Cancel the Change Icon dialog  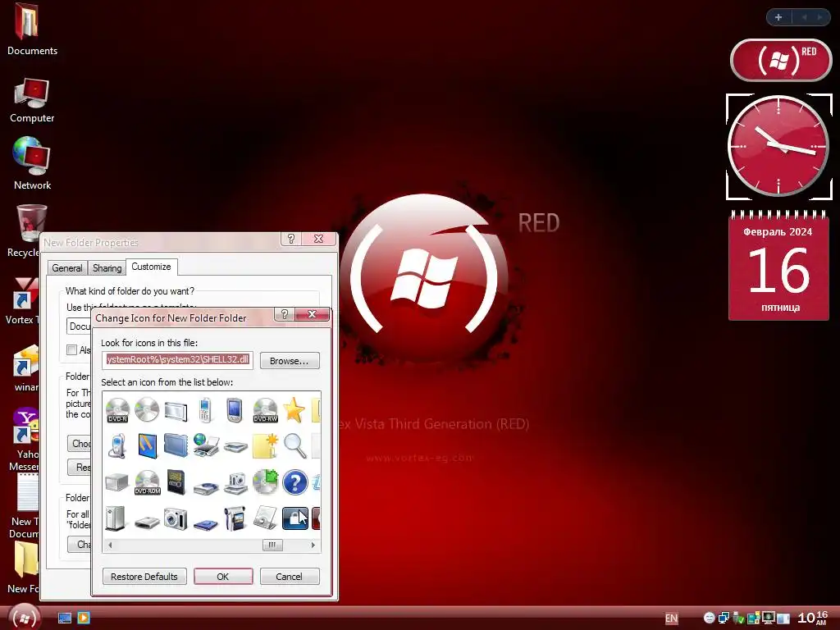click(x=290, y=577)
